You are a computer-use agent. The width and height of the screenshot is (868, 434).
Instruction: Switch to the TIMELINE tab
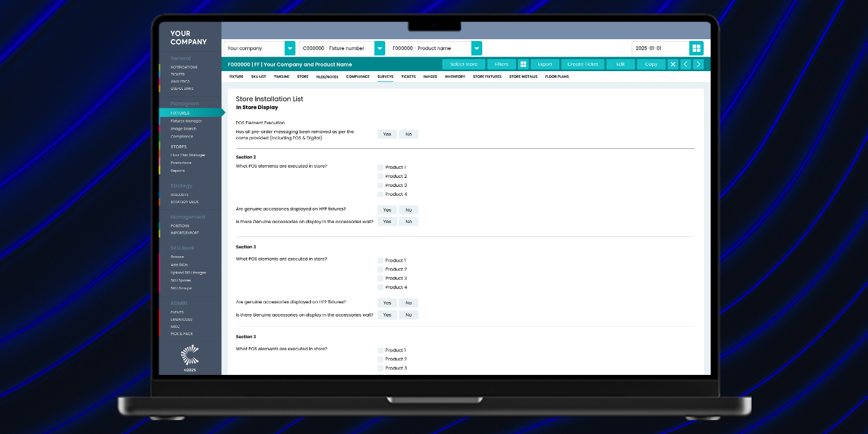281,77
